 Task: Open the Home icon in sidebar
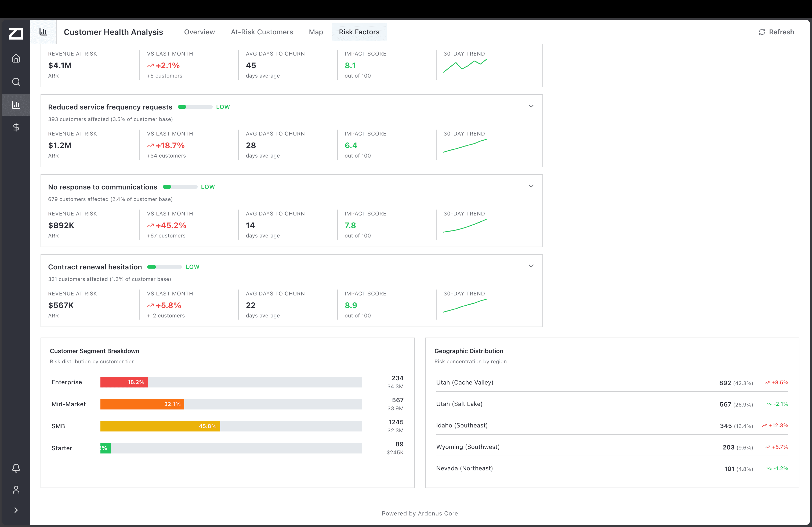(x=16, y=58)
